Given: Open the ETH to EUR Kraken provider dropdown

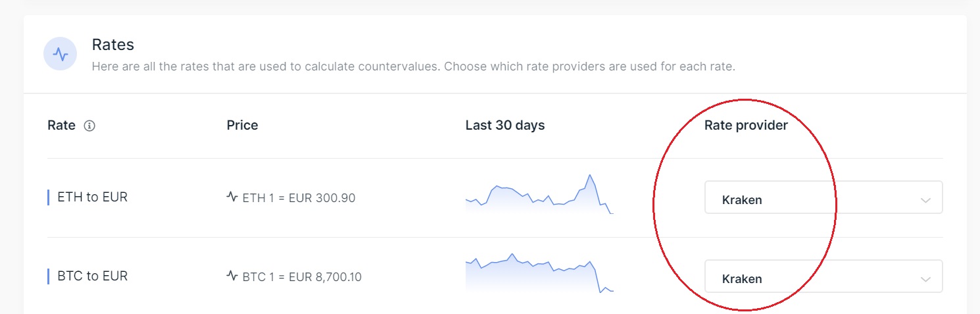Looking at the screenshot, I should click(x=823, y=197).
